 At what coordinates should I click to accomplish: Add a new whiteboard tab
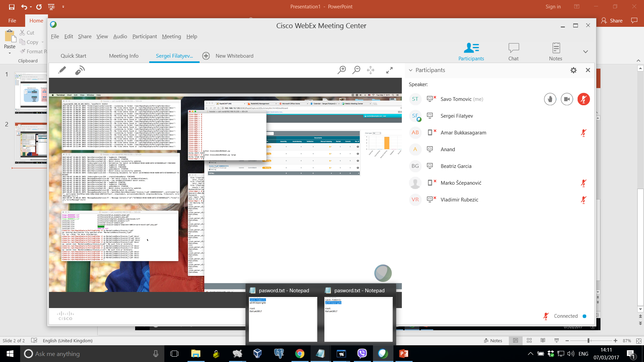click(206, 56)
